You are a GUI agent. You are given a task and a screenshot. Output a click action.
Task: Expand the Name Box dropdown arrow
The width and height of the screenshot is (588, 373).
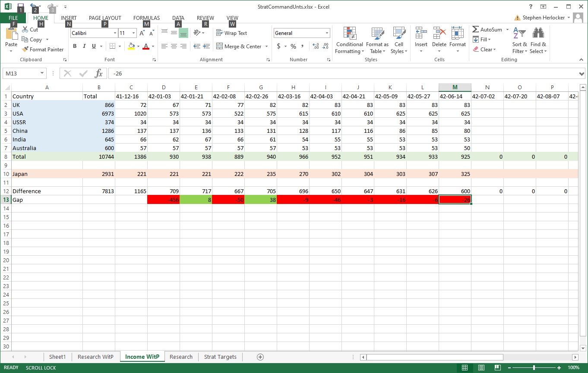[x=42, y=73]
